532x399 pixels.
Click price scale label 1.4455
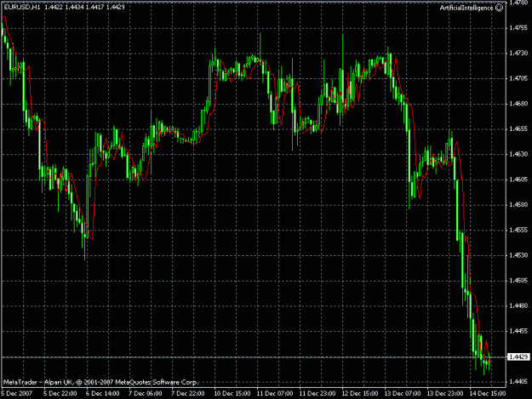click(518, 331)
